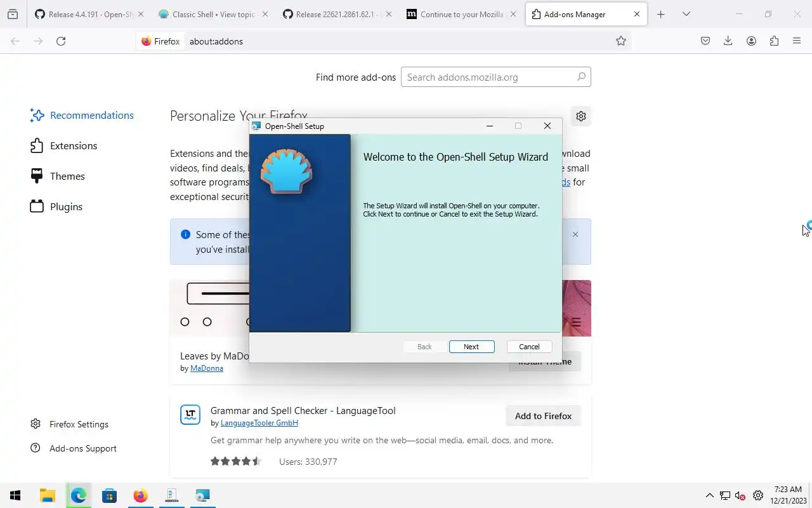This screenshot has width=812, height=508.
Task: Click the Firefox taskbar icon
Action: point(140,495)
